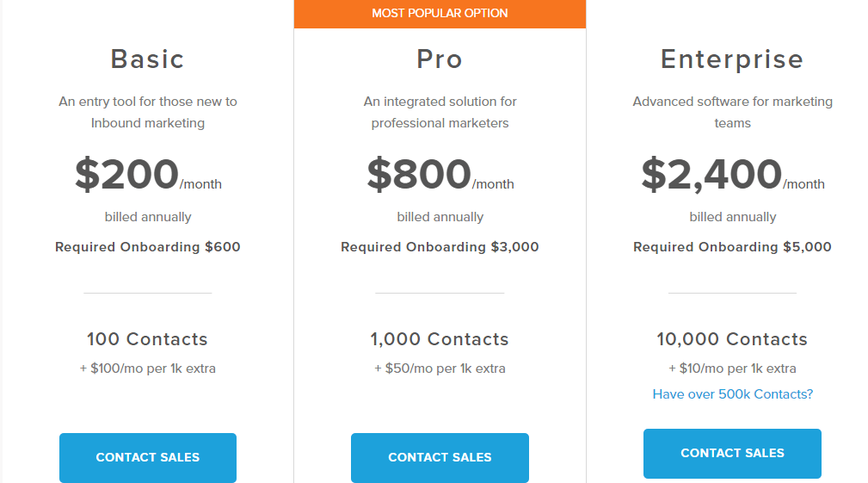Click Contact Sales under Basic plan
Screen dimensions: 868x483
(x=148, y=457)
